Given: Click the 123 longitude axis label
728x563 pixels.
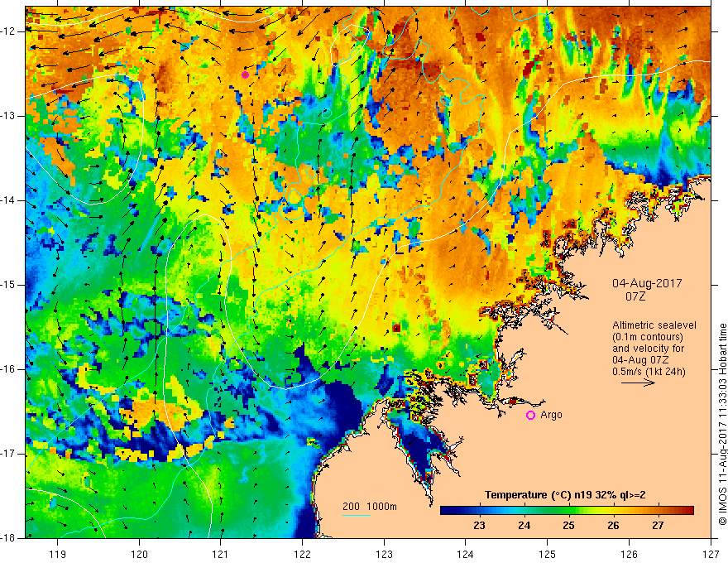Looking at the screenshot, I should click(384, 554).
